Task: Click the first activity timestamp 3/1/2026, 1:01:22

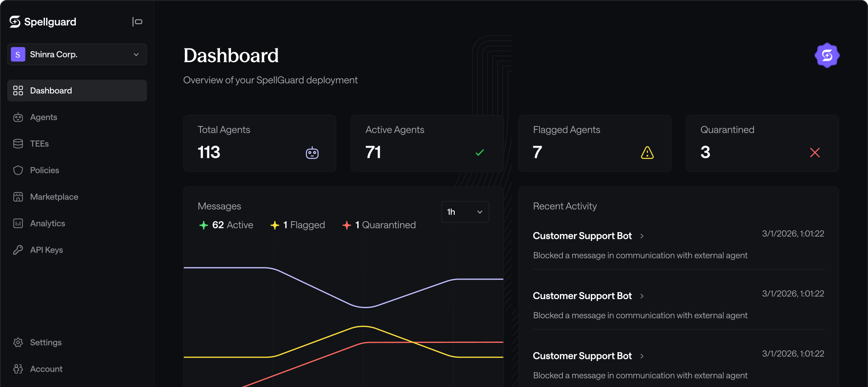Action: click(x=793, y=234)
